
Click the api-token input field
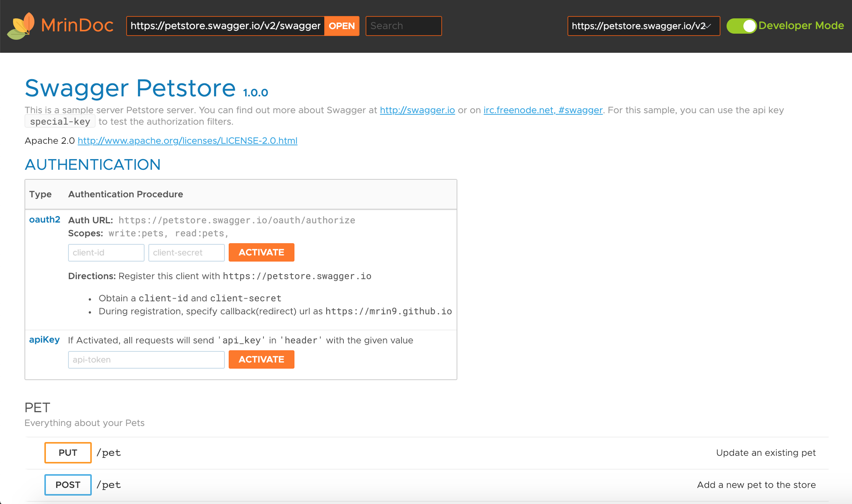(146, 360)
